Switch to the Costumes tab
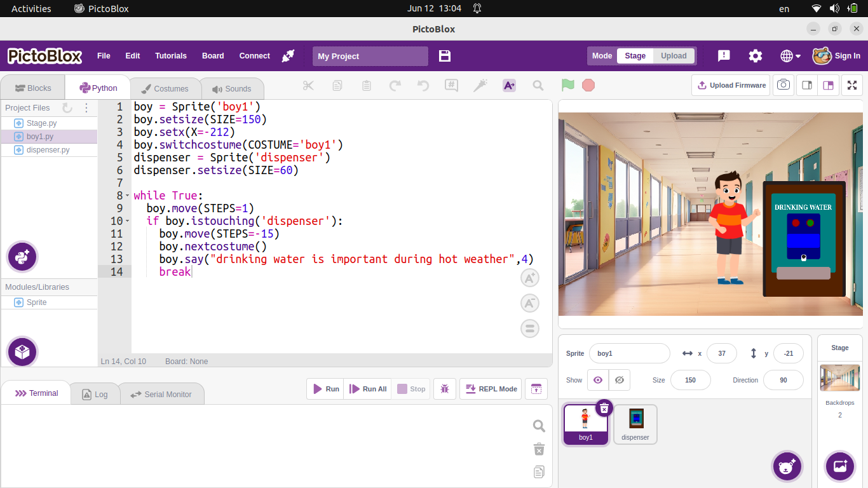 [165, 89]
